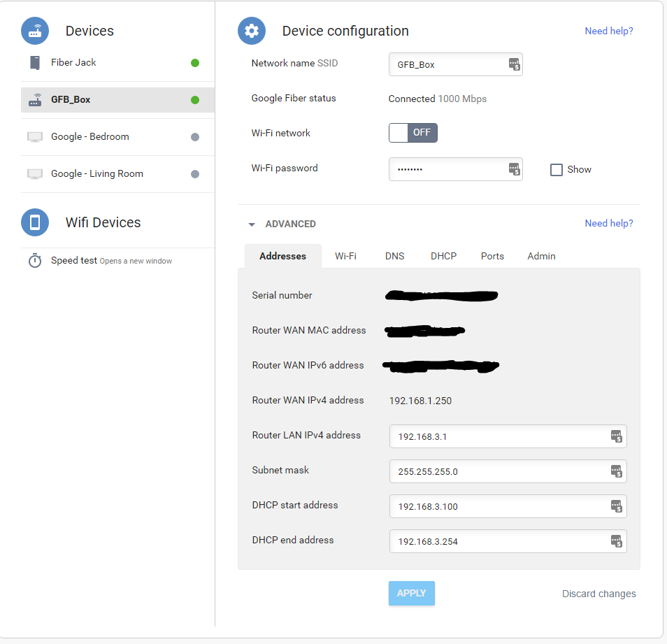Click the Device configuration gear icon
The image size is (667, 644).
(252, 31)
